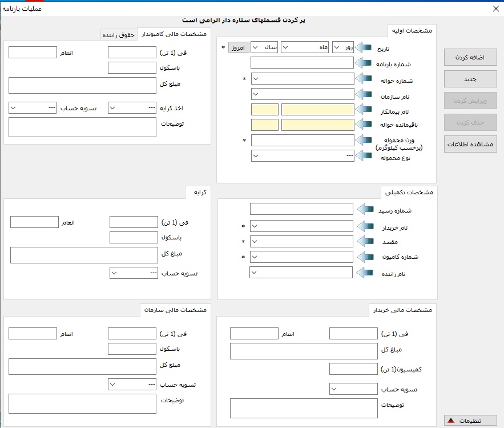Switch to the حقوق راننده tab
This screenshot has height=428, width=504.
119,35
